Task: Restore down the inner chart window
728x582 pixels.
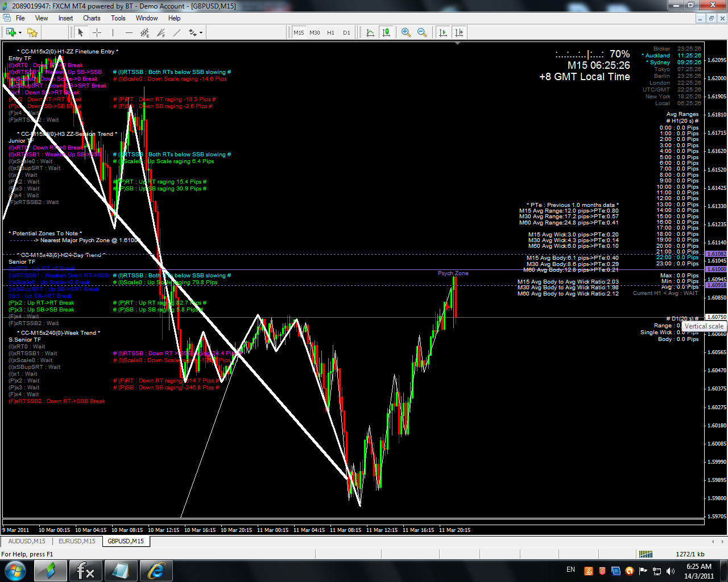Action: (x=711, y=18)
